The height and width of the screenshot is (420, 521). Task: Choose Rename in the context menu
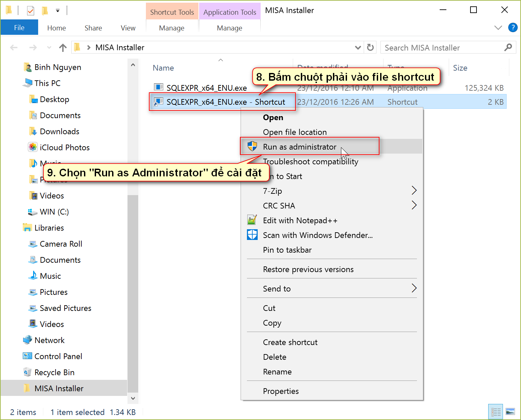pyautogui.click(x=277, y=372)
